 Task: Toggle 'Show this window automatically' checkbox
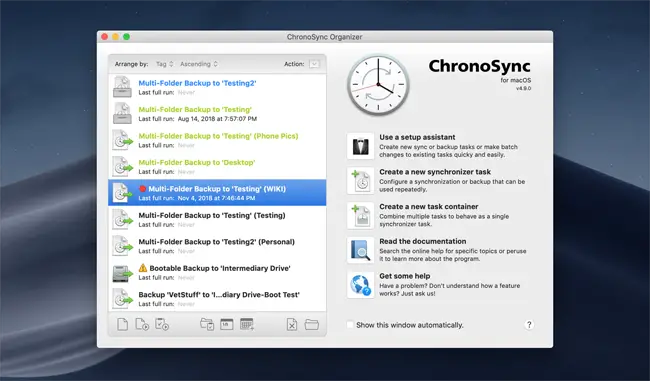[350, 325]
